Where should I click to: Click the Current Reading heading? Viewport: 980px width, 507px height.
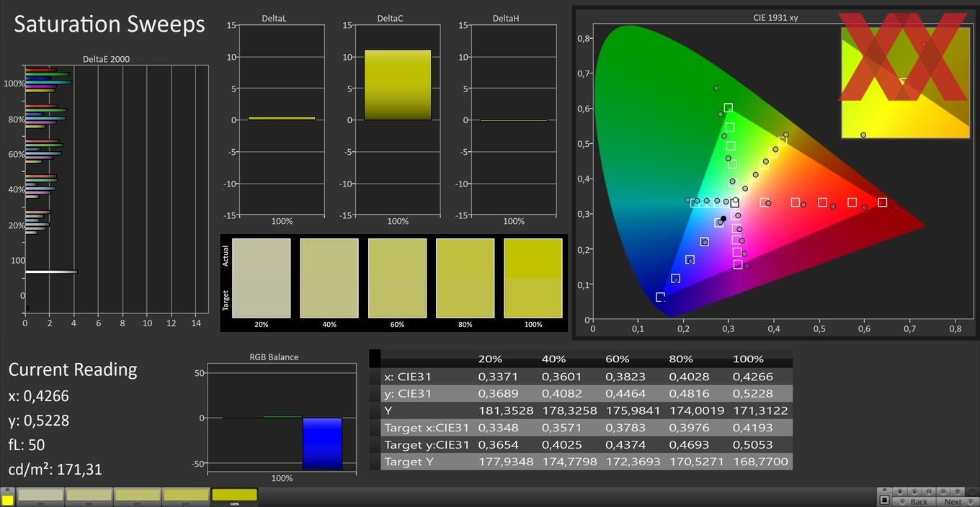click(x=73, y=369)
